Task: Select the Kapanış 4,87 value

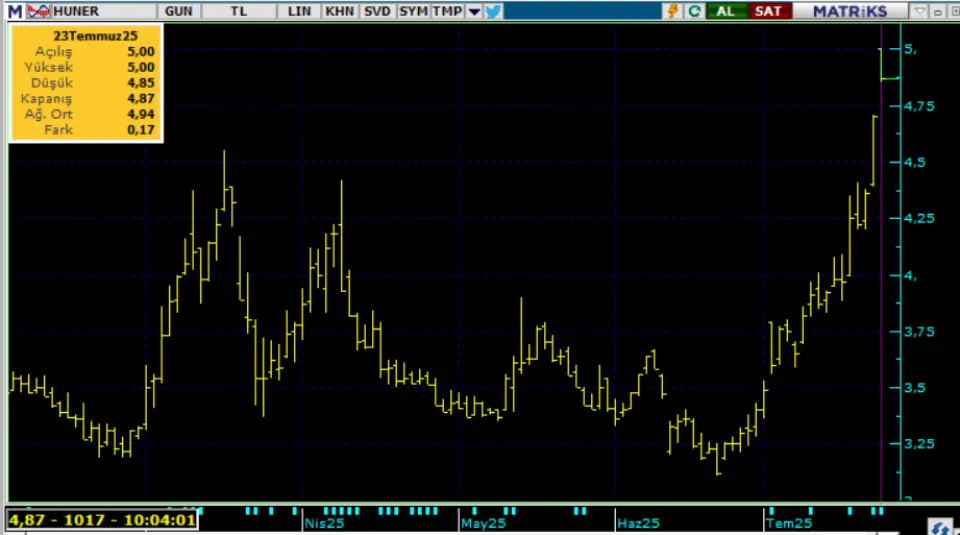Action: tap(141, 99)
